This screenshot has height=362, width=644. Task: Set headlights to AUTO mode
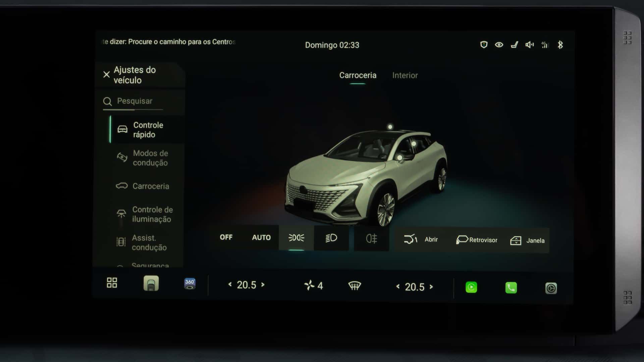pyautogui.click(x=261, y=238)
